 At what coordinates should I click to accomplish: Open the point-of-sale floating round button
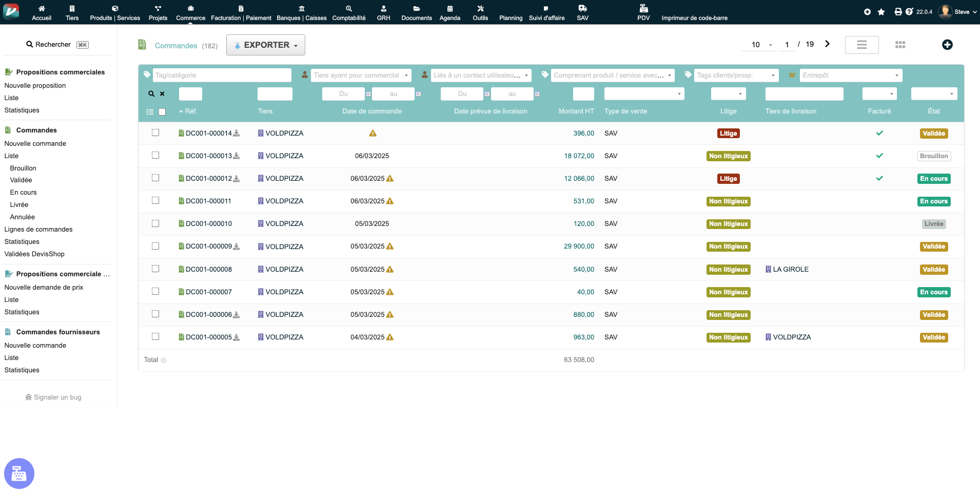coord(19,473)
